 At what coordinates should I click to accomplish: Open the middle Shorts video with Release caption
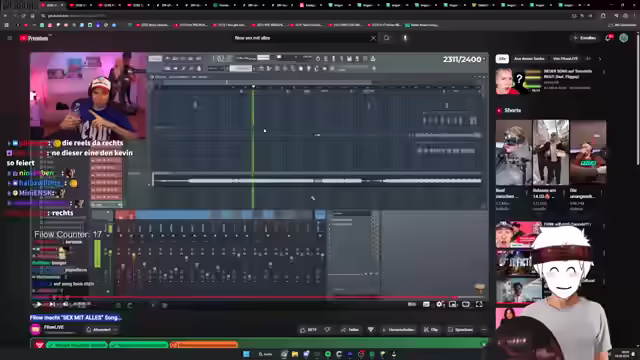click(x=551, y=152)
